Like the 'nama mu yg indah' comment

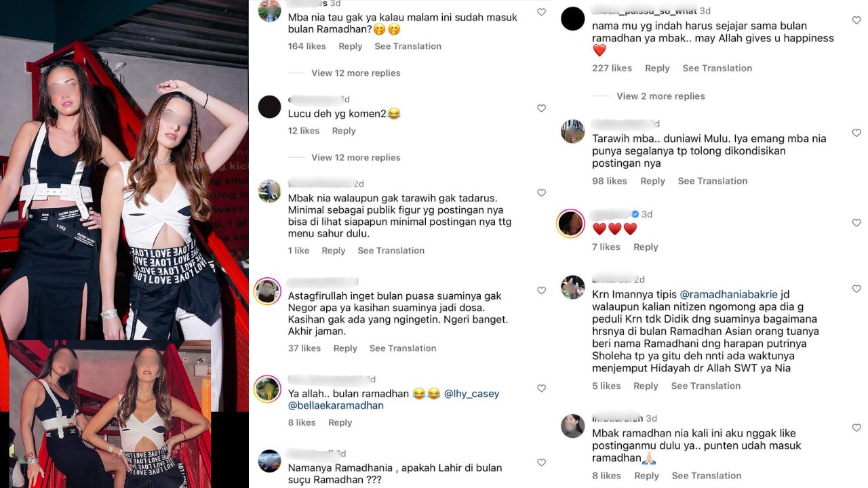pos(856,20)
